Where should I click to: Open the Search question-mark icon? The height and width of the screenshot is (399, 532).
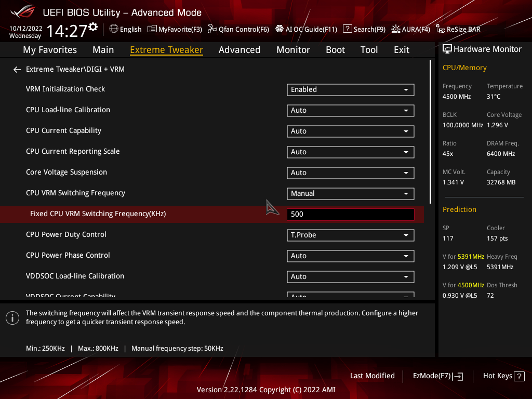pos(347,29)
